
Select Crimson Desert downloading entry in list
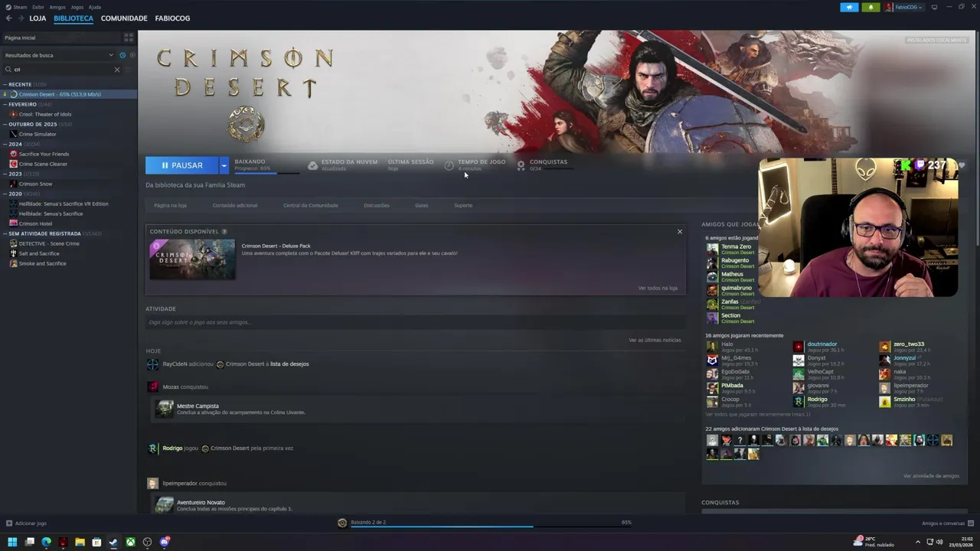[69, 94]
